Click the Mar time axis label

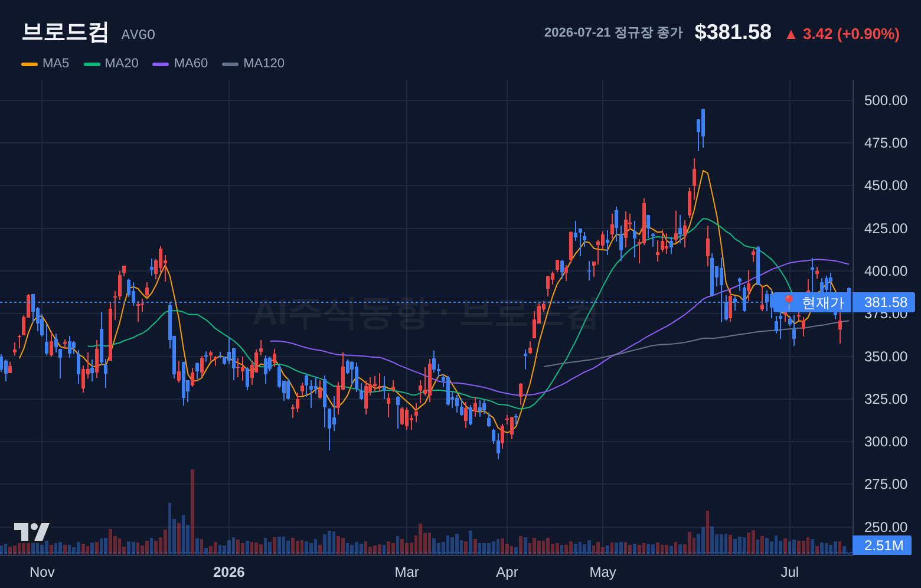pyautogui.click(x=407, y=572)
